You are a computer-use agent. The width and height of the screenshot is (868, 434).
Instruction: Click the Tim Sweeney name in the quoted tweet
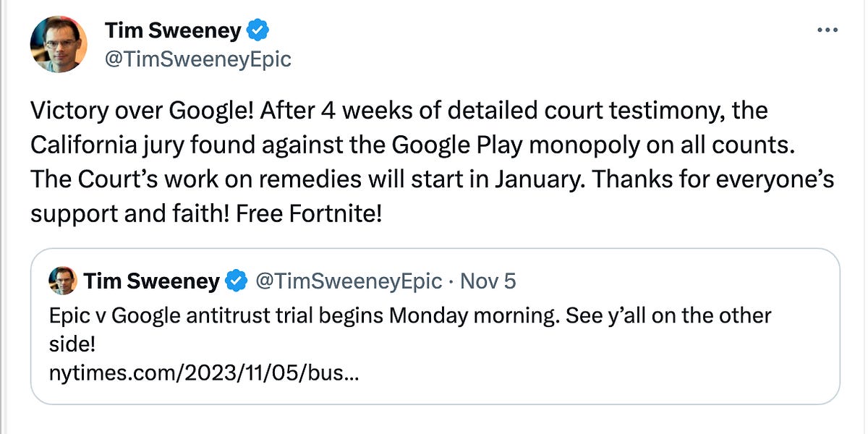(x=151, y=281)
